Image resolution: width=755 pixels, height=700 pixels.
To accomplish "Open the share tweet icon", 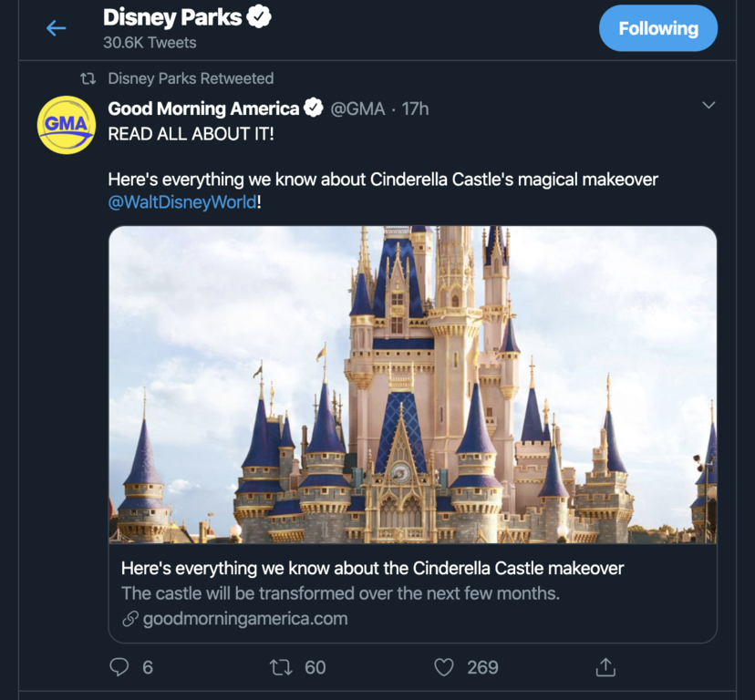I will tap(605, 667).
